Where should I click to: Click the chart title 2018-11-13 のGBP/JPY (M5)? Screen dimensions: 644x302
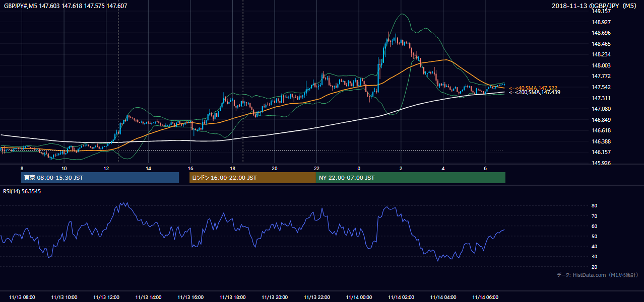[x=595, y=6]
